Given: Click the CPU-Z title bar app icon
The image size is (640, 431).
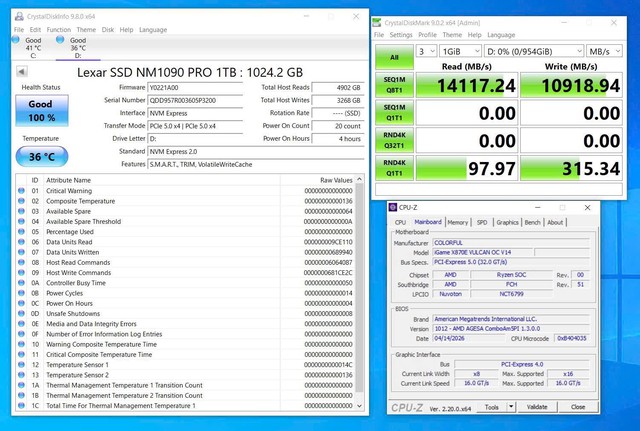Looking at the screenshot, I should click(393, 207).
